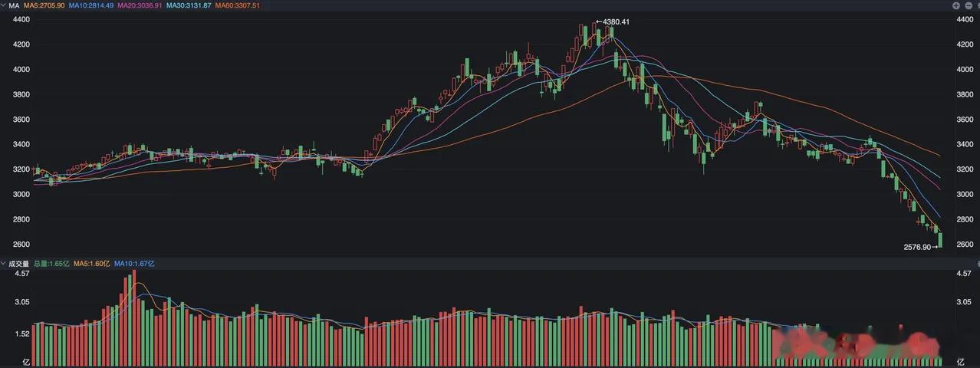Click the MA30:3131.87 value
The width and height of the screenshot is (980, 368).
(189, 5)
